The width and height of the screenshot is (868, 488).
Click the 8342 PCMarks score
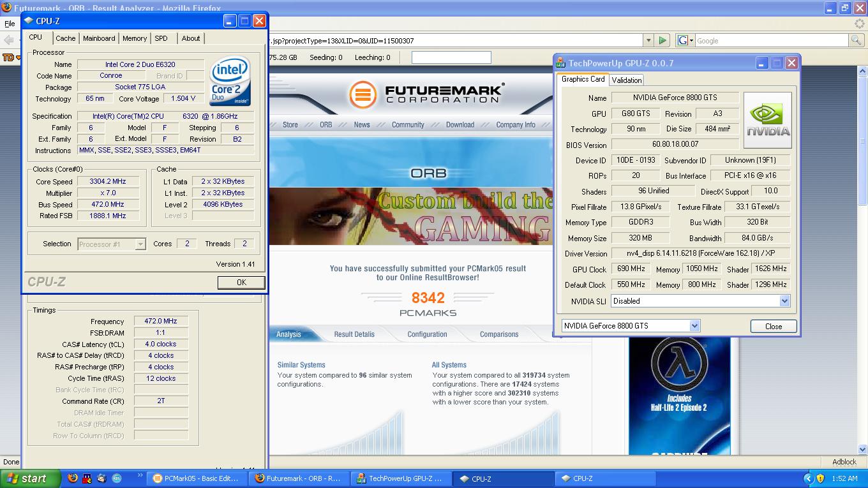click(428, 298)
